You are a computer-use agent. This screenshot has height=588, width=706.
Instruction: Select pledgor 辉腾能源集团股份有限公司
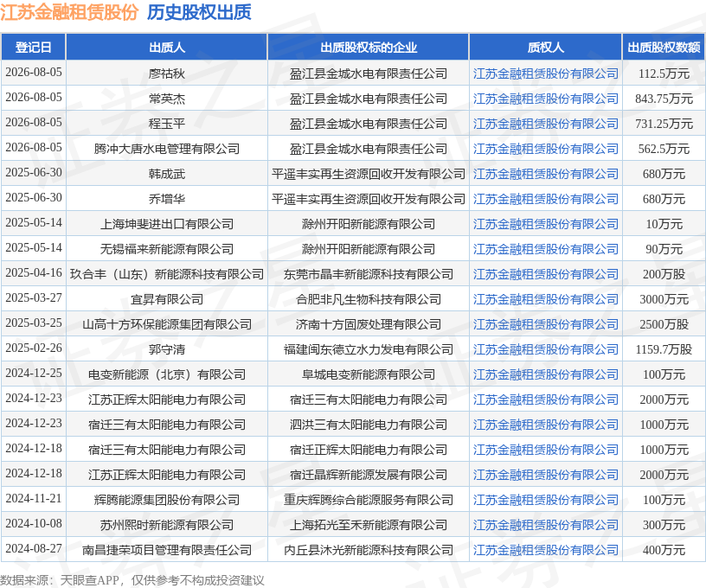click(x=167, y=501)
